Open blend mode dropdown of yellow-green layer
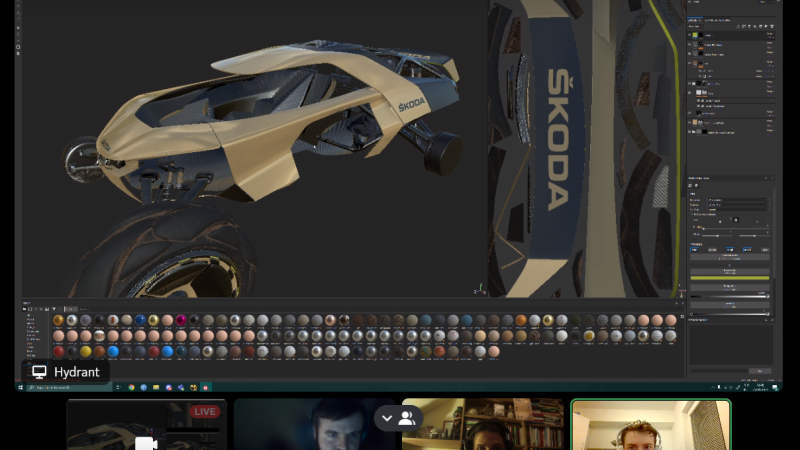This screenshot has height=450, width=800. [769, 34]
